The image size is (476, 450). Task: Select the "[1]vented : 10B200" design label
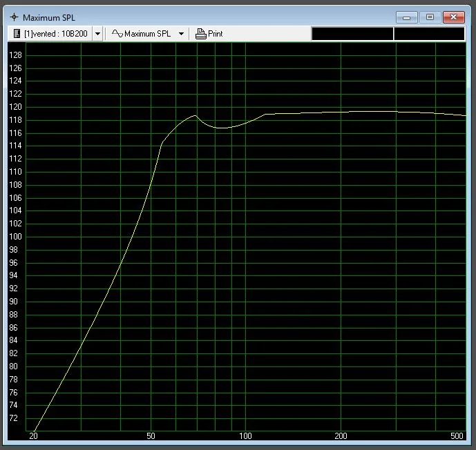(57, 33)
